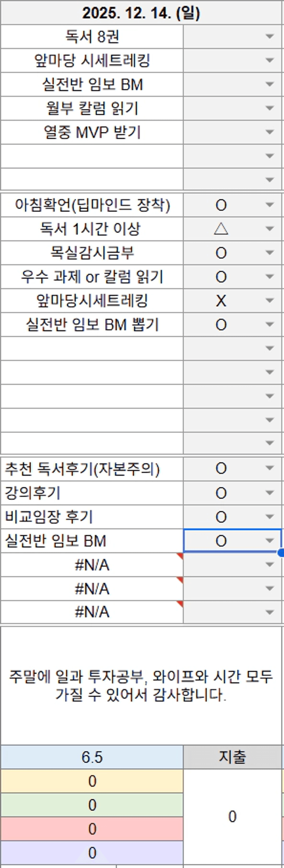Open dropdown for 독서 8권 row
The height and width of the screenshot is (868, 284).
pos(270,36)
